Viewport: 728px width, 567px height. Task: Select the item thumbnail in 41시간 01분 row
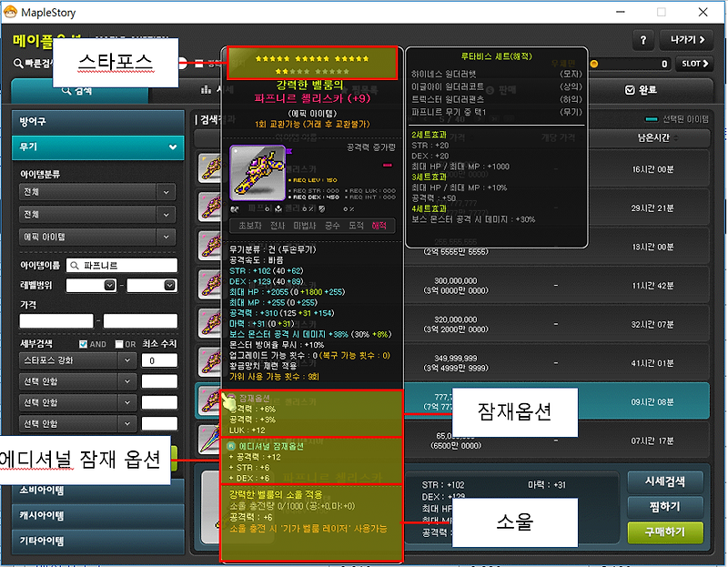click(x=209, y=361)
